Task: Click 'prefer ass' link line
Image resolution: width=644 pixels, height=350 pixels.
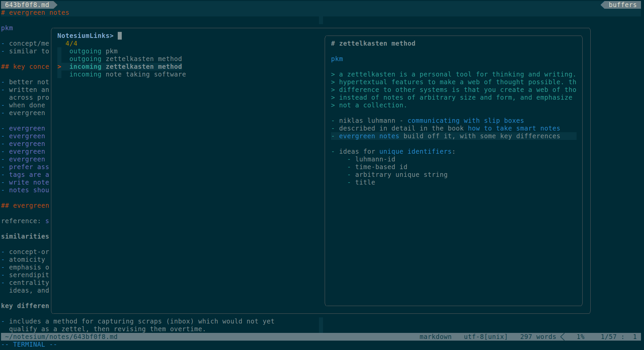Action: (x=29, y=167)
